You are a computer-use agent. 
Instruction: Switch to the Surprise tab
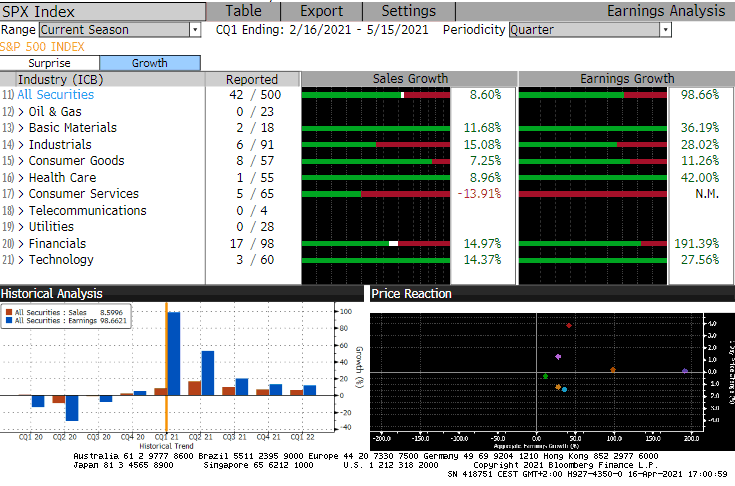(x=48, y=63)
